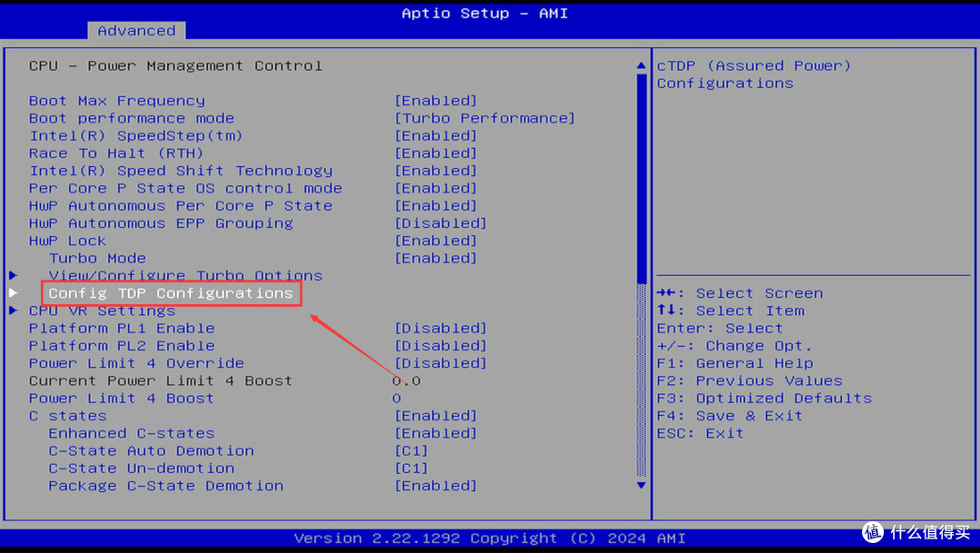Click scrollbar down arrow at bottom
The image size is (980, 553).
point(642,486)
